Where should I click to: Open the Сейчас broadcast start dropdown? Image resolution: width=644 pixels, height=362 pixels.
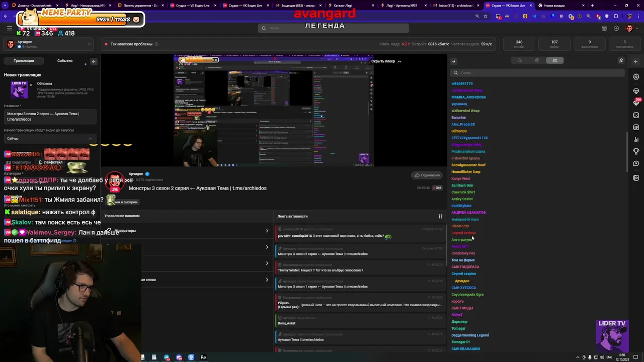coord(49,138)
